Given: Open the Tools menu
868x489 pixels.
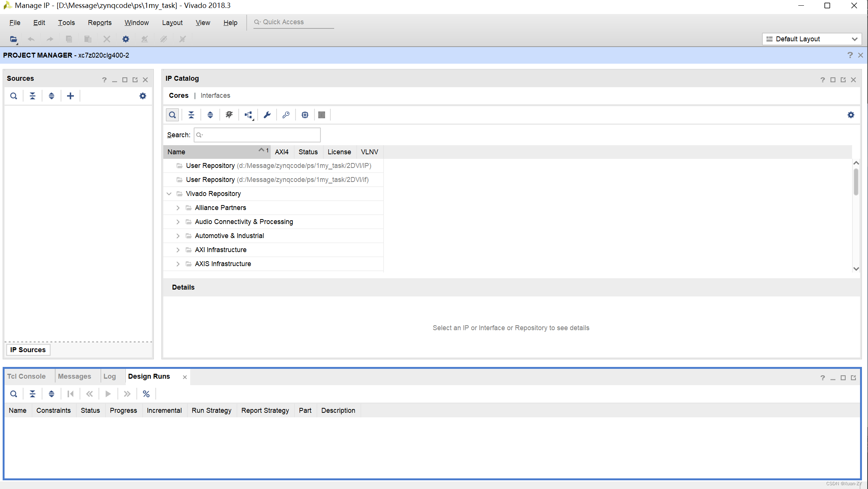Looking at the screenshot, I should coord(66,23).
